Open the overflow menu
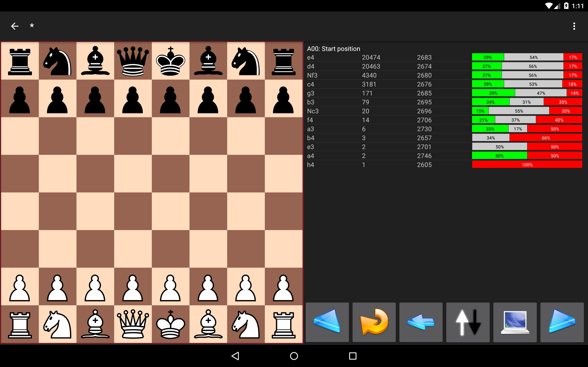588x367 pixels. point(574,26)
